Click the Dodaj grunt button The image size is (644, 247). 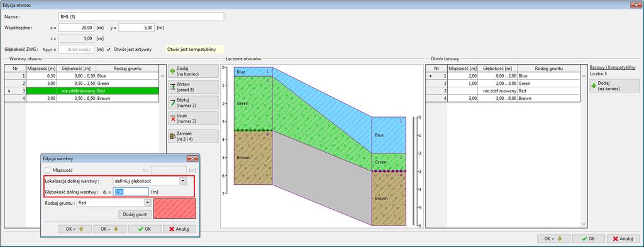135,214
